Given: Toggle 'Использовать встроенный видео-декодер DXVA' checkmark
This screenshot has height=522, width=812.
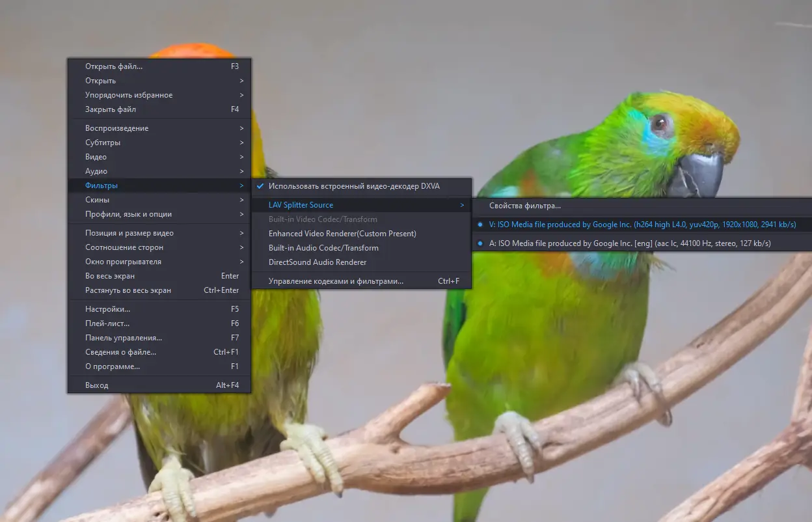Looking at the screenshot, I should pyautogui.click(x=361, y=186).
